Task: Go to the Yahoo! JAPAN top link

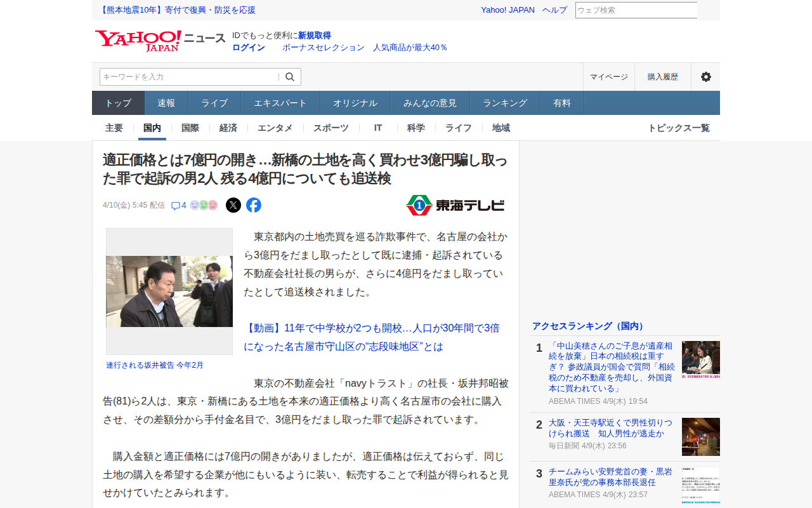Action: coord(507,10)
